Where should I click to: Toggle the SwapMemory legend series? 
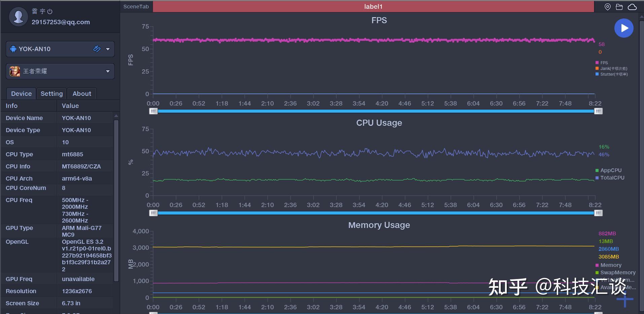(615, 273)
